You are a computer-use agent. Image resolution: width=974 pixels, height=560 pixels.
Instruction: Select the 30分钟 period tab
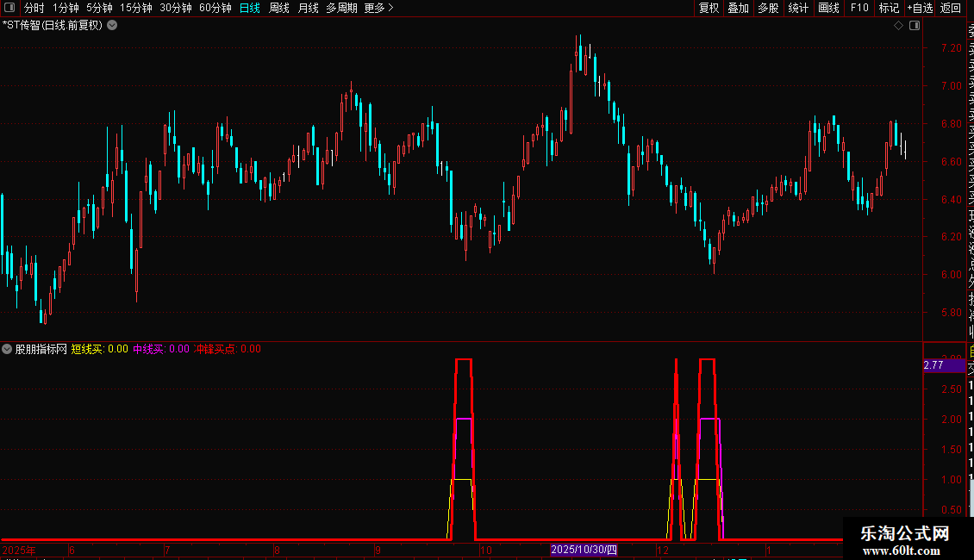click(176, 8)
